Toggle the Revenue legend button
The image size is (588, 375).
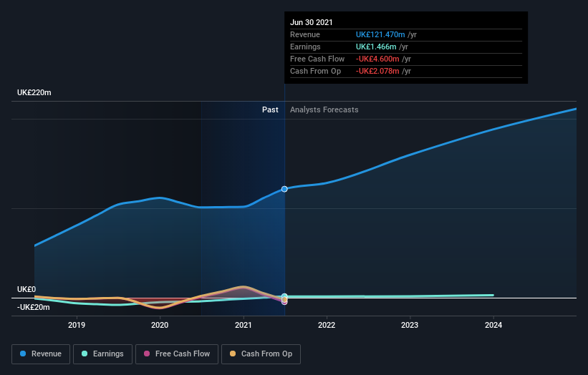41,354
